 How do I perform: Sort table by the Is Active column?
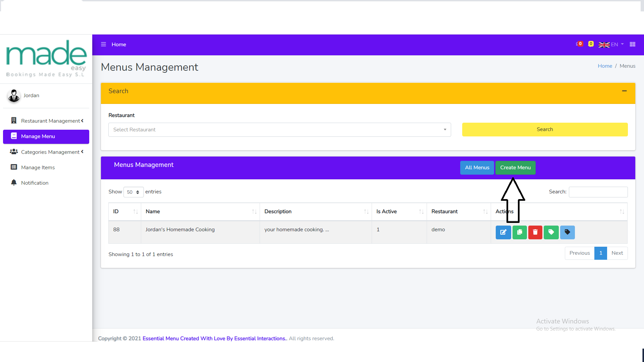coord(399,212)
